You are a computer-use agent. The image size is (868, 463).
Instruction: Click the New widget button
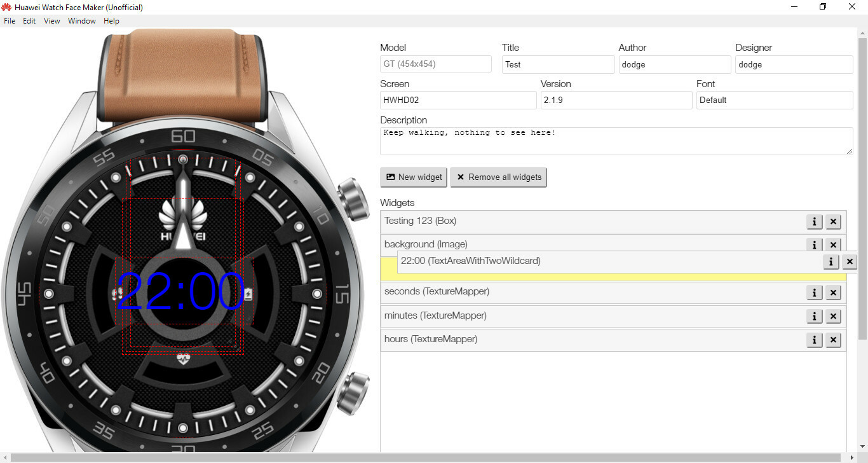point(414,177)
